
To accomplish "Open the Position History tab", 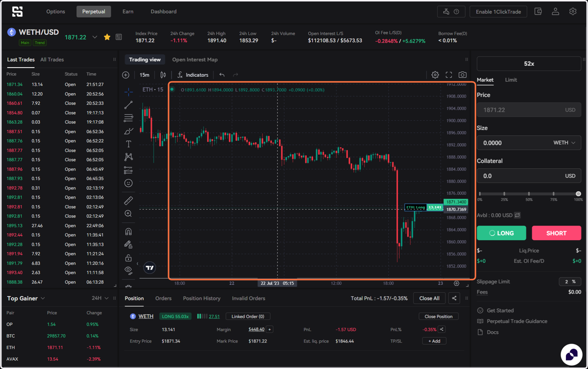I will pyautogui.click(x=202, y=299).
